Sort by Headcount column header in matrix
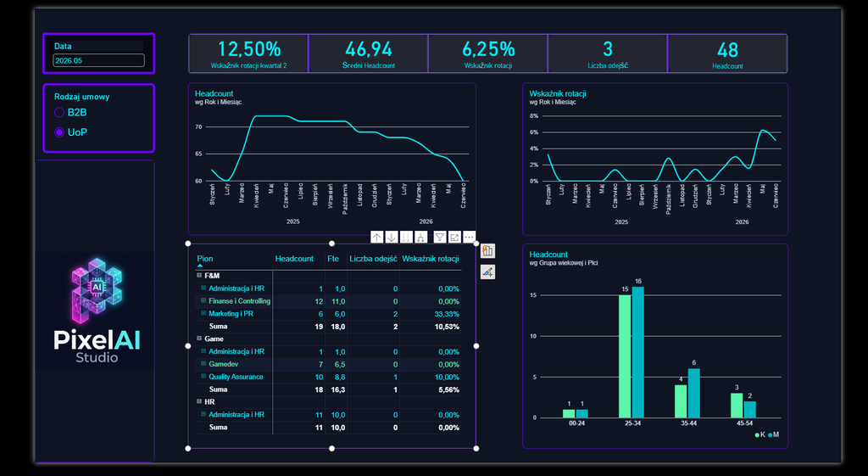868x476 pixels. [x=294, y=259]
